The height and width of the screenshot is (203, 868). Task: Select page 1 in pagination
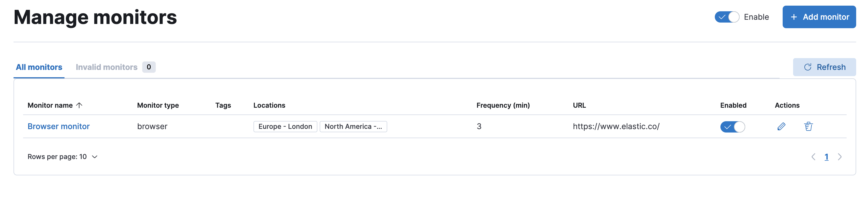[x=827, y=156]
